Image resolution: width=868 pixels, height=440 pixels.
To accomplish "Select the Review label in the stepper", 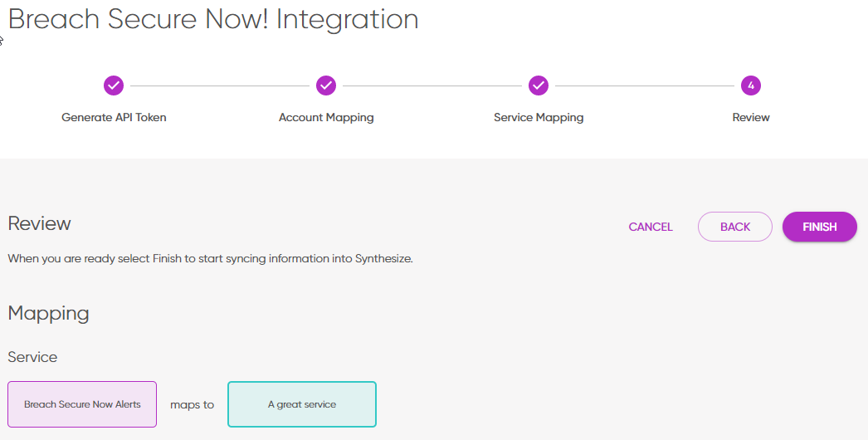I will click(x=751, y=118).
